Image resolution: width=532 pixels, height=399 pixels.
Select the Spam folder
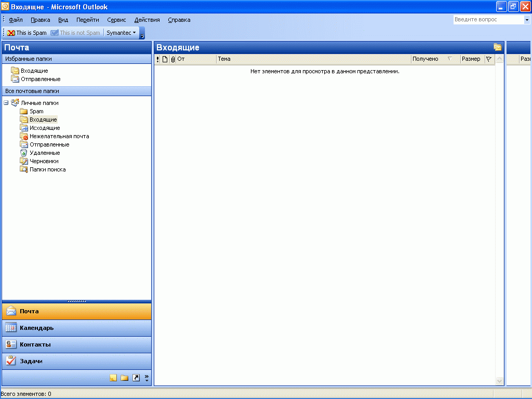click(x=37, y=111)
